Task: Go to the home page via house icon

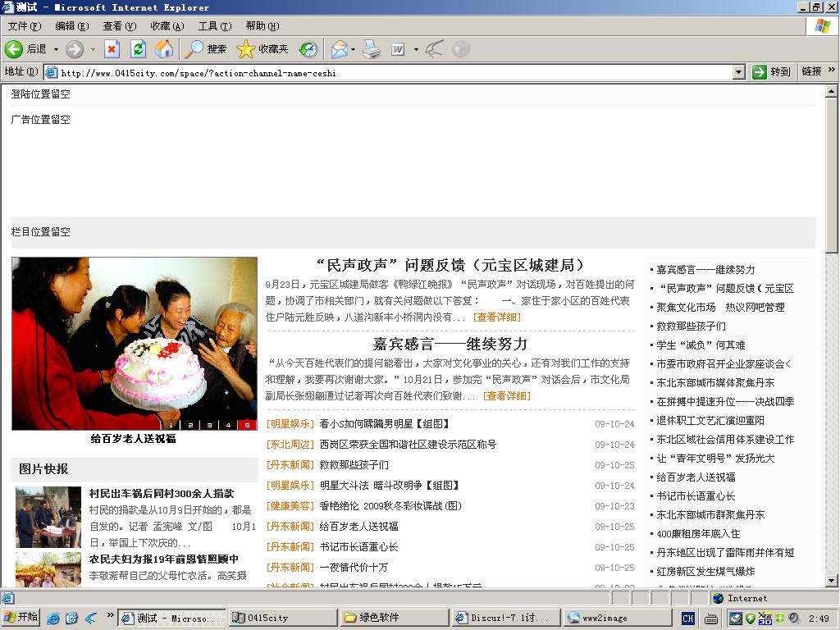Action: (164, 49)
